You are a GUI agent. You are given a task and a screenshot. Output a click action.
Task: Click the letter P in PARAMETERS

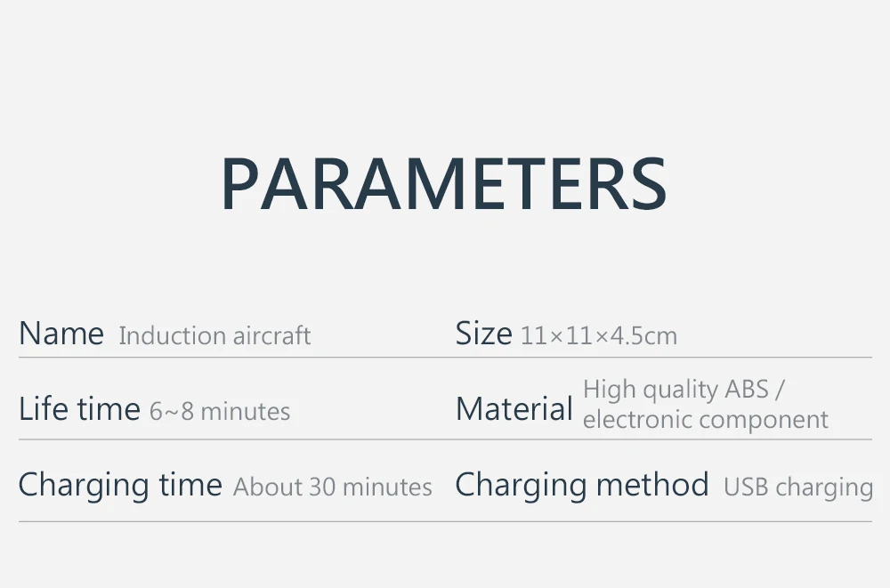pyautogui.click(x=240, y=183)
